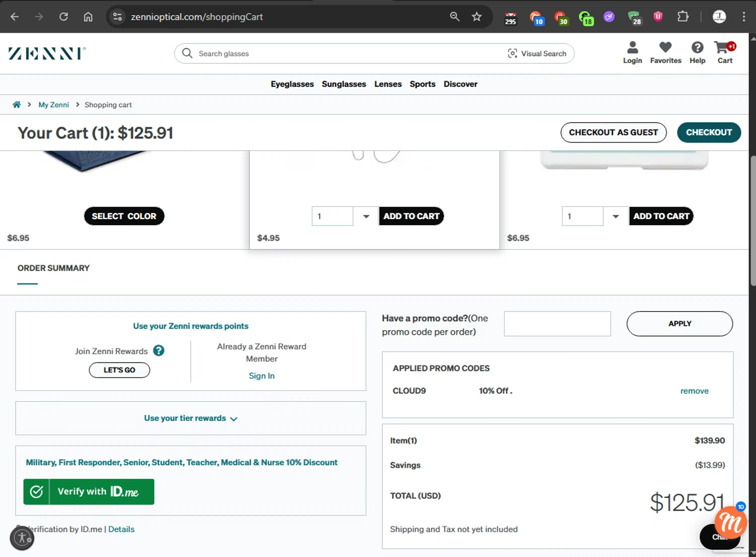This screenshot has width=756, height=557.
Task: Open the accessibility widget icon
Action: coord(22,538)
